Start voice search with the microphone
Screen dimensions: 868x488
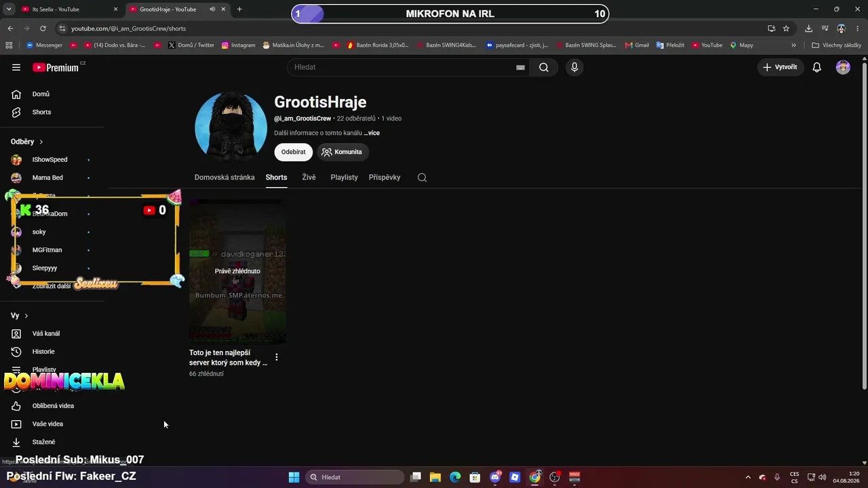pos(574,67)
